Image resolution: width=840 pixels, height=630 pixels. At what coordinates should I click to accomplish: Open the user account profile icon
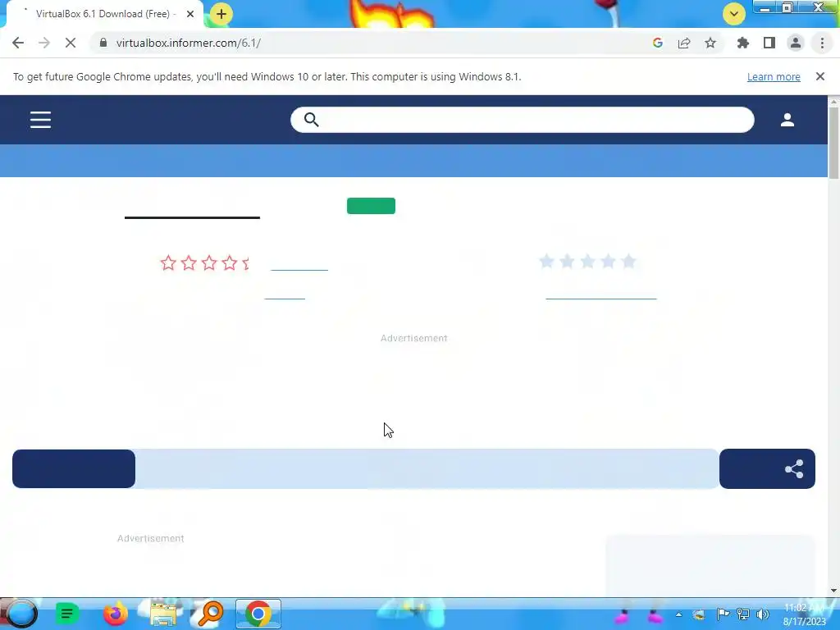[x=787, y=120]
